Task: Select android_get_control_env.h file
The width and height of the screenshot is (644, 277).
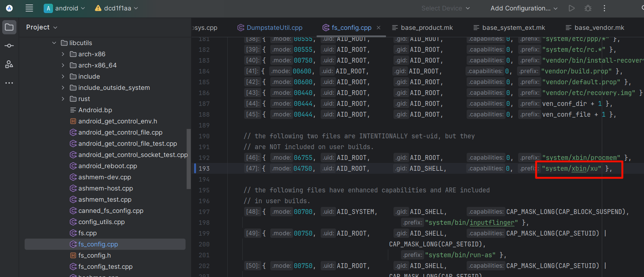Action: (118, 121)
